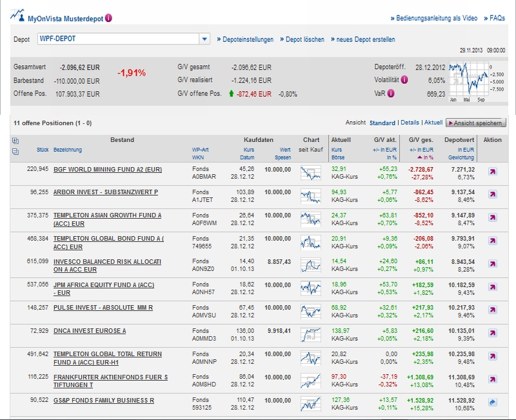Expand all positions with plus icon

15,140
